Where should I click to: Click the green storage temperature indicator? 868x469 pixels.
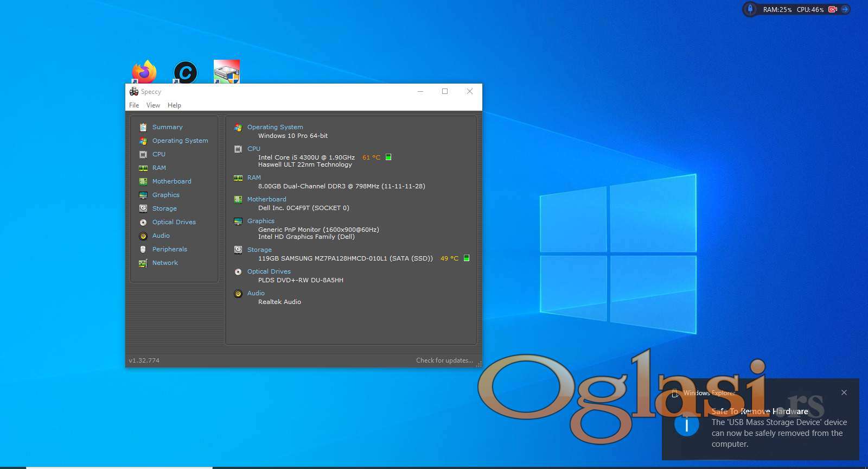tap(467, 258)
